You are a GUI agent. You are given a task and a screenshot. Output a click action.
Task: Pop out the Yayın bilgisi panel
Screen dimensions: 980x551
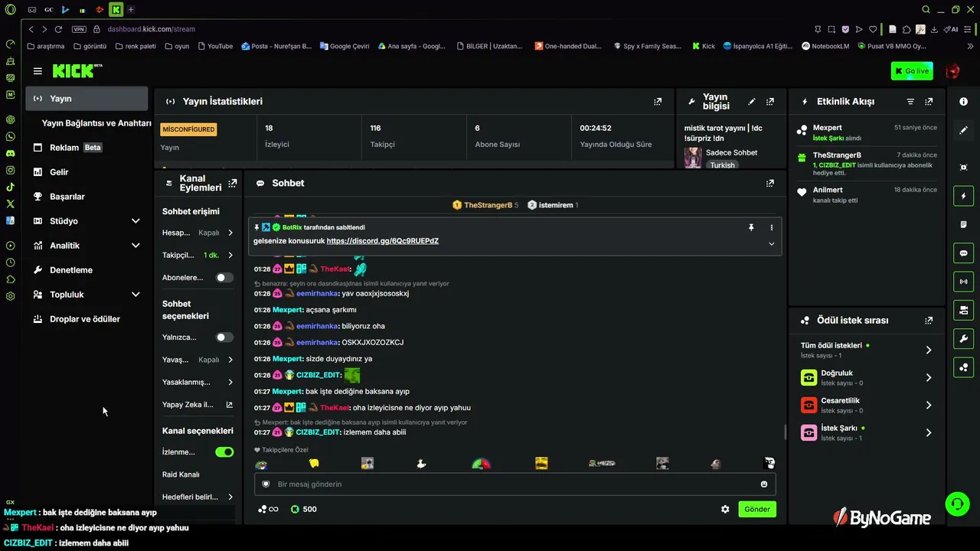[770, 101]
